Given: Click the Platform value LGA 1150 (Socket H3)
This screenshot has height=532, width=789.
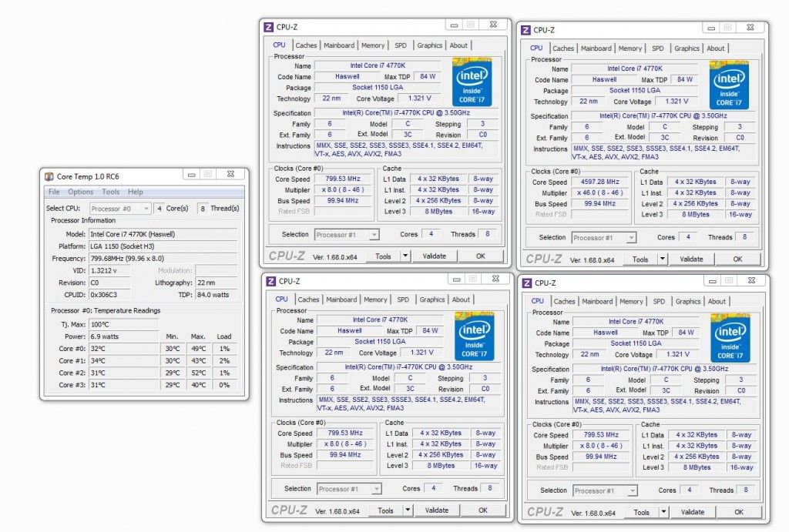Looking at the screenshot, I should pyautogui.click(x=163, y=246).
